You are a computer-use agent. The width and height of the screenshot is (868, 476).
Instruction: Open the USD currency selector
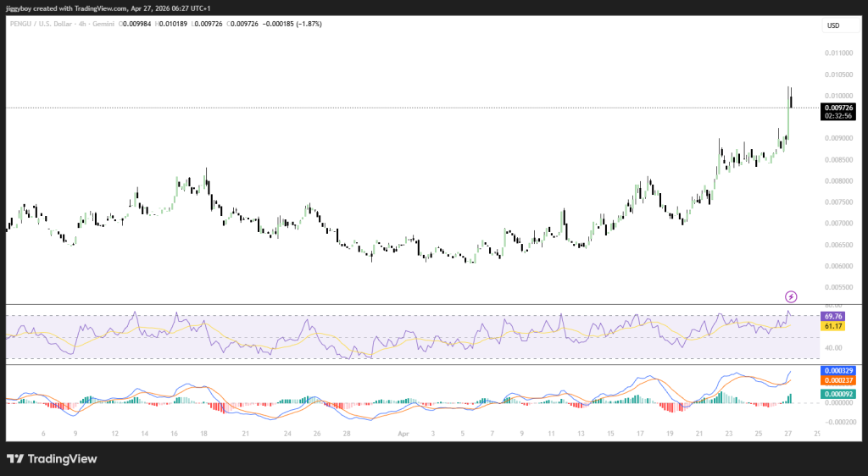coord(833,26)
